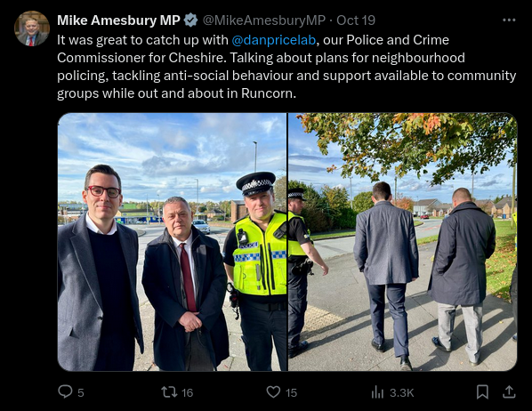
Task: Open the Oct 19 timestamp link
Action: (x=356, y=20)
